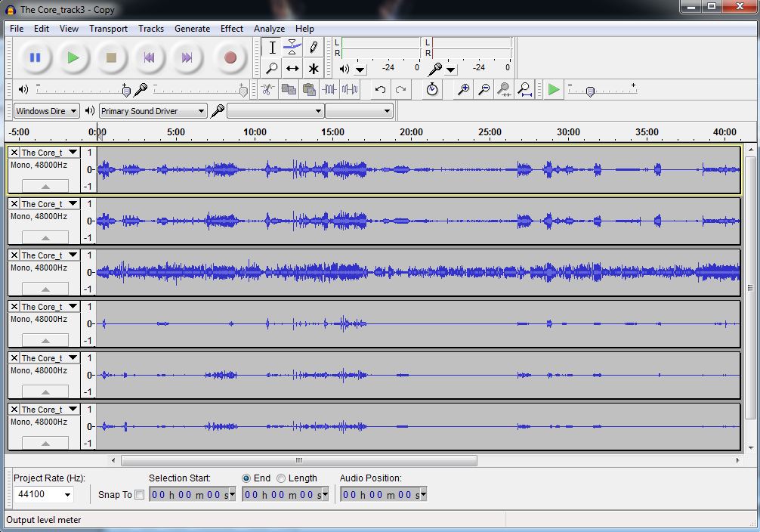Click the Skip to Start button
The image size is (760, 532).
[x=149, y=57]
